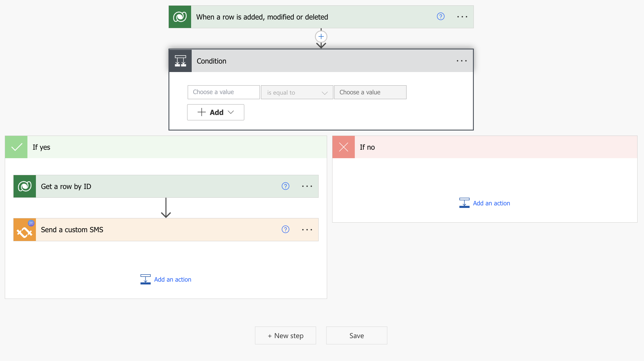The image size is (644, 361).
Task: Select 'Choose a value' right condition field
Action: (371, 92)
